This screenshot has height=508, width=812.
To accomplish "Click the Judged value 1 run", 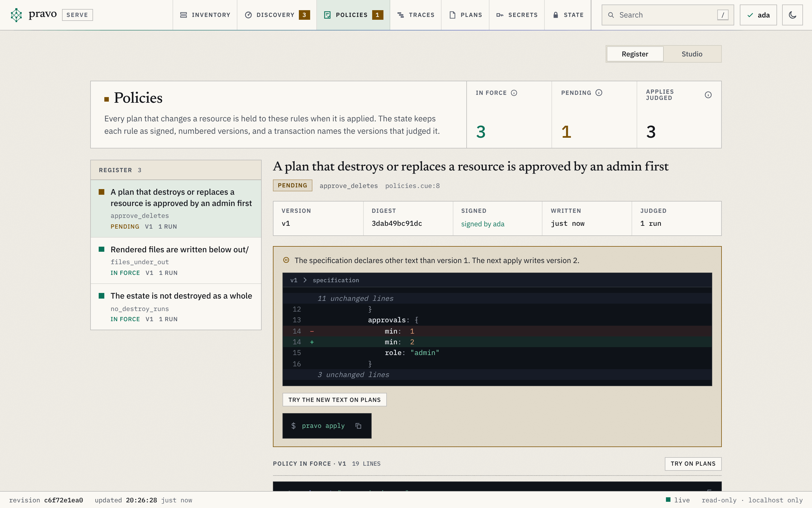I will pos(651,224).
